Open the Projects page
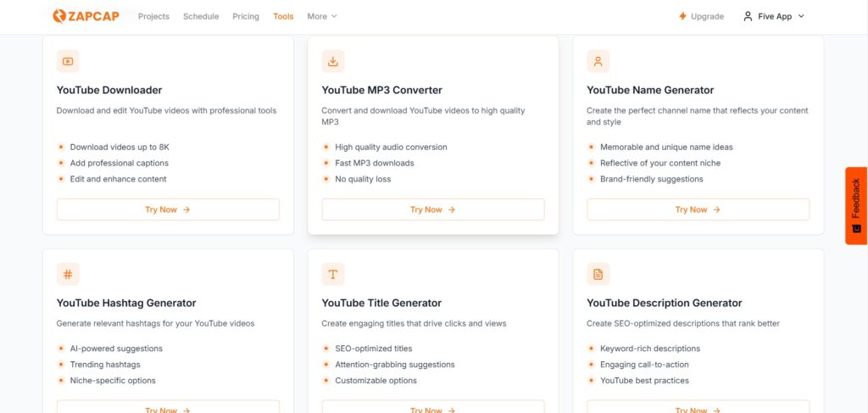The image size is (868, 413). (153, 17)
